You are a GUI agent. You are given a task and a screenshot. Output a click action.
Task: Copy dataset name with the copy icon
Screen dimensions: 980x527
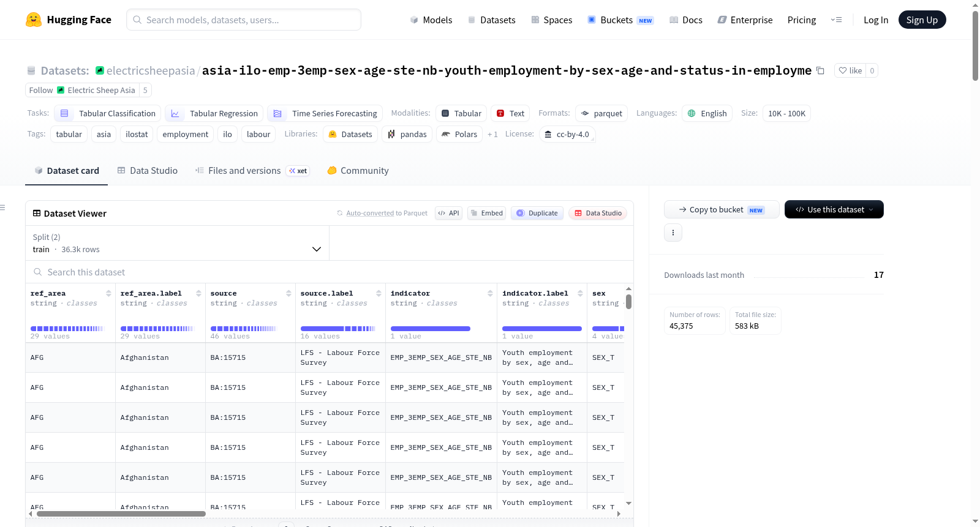coord(820,71)
